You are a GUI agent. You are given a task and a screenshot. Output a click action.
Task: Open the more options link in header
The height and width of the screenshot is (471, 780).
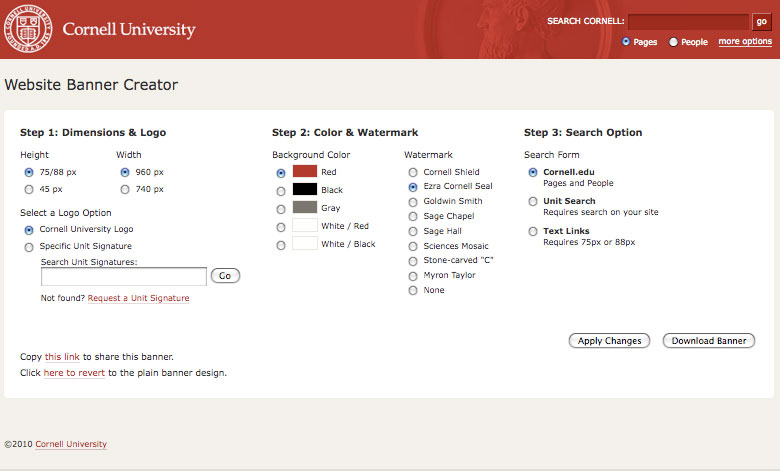(745, 41)
